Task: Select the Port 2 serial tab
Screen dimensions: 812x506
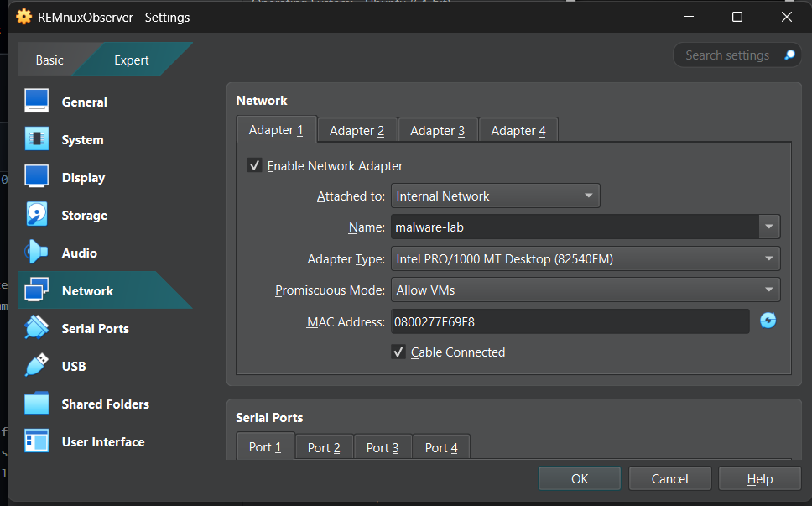Action: pos(324,447)
